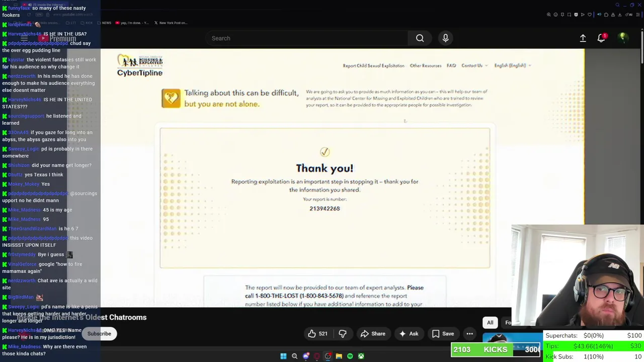
Task: Click the Thank you! heading
Action: [325, 168]
